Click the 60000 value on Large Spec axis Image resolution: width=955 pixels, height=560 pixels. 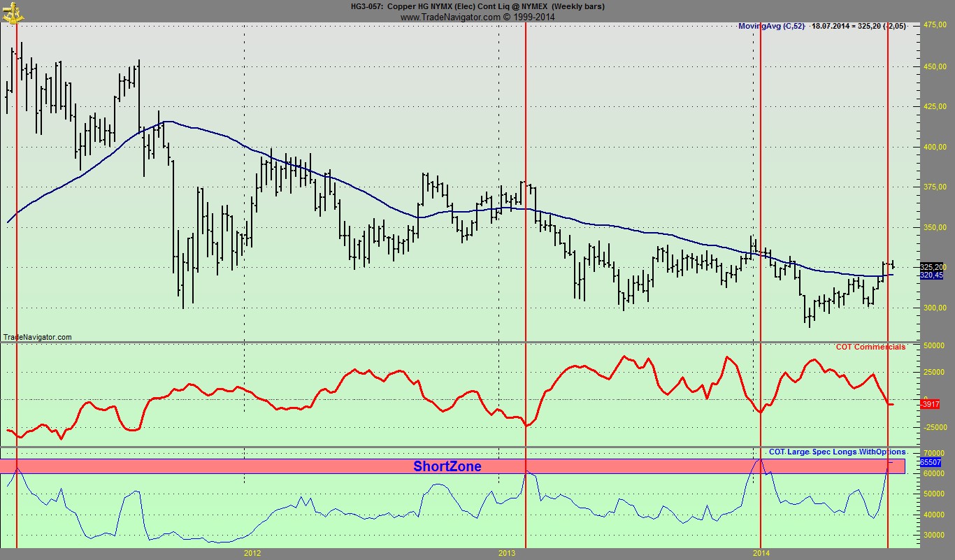click(x=933, y=474)
